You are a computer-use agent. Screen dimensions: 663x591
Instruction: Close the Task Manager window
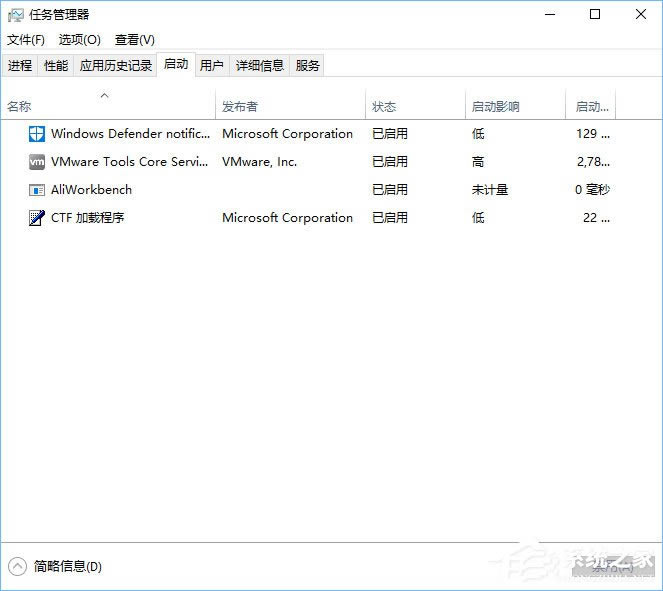click(641, 14)
